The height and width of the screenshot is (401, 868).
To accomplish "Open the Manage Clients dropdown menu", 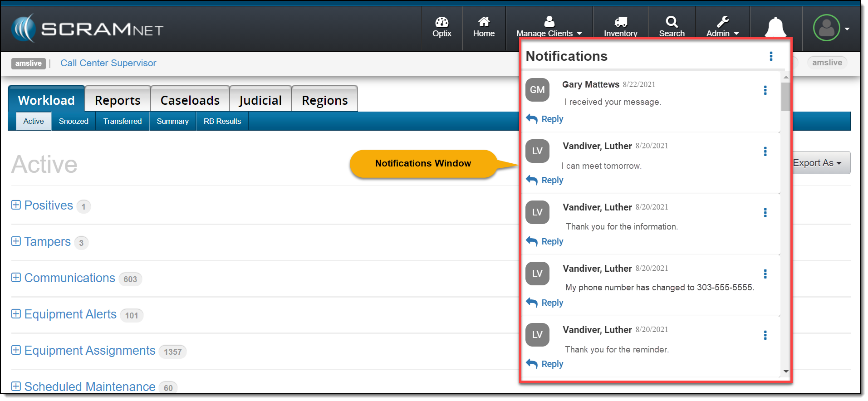I will coord(549,27).
